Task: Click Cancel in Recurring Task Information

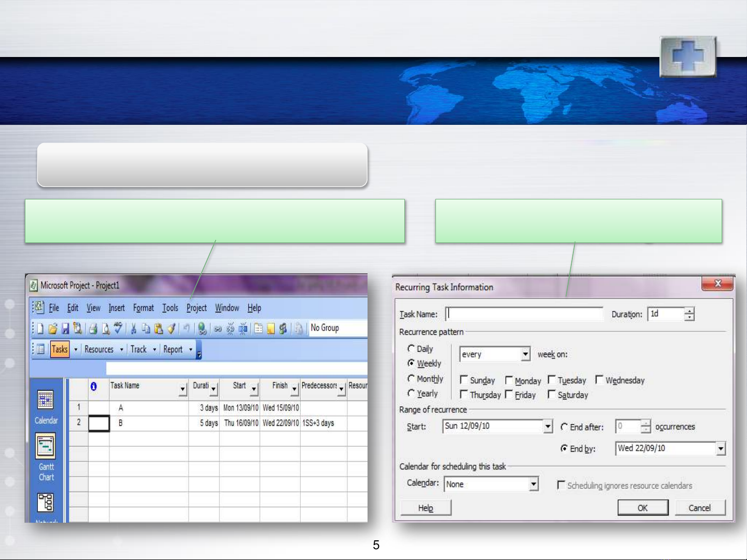Action: (700, 508)
